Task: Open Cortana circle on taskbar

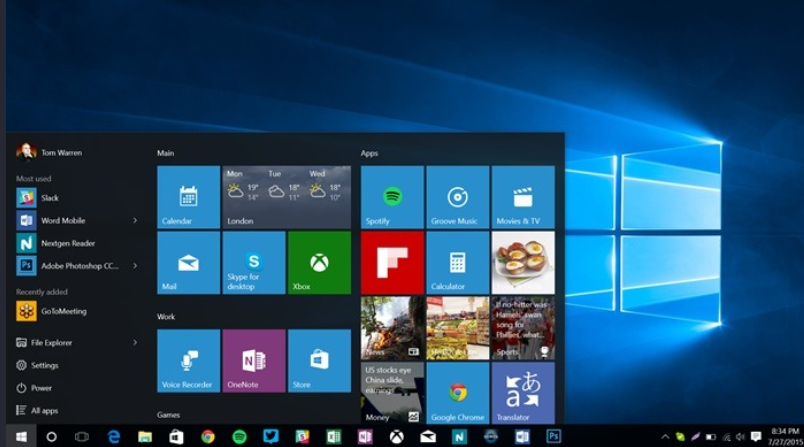Action: point(51,437)
